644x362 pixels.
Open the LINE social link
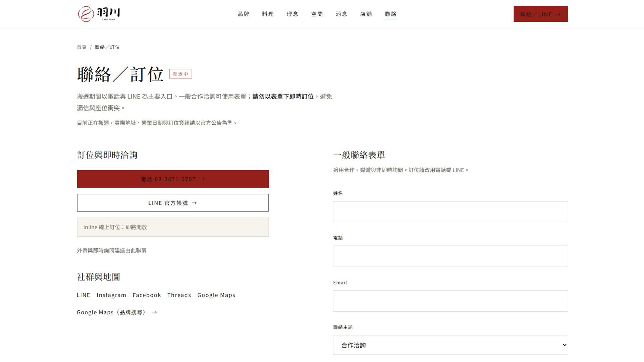[83, 295]
